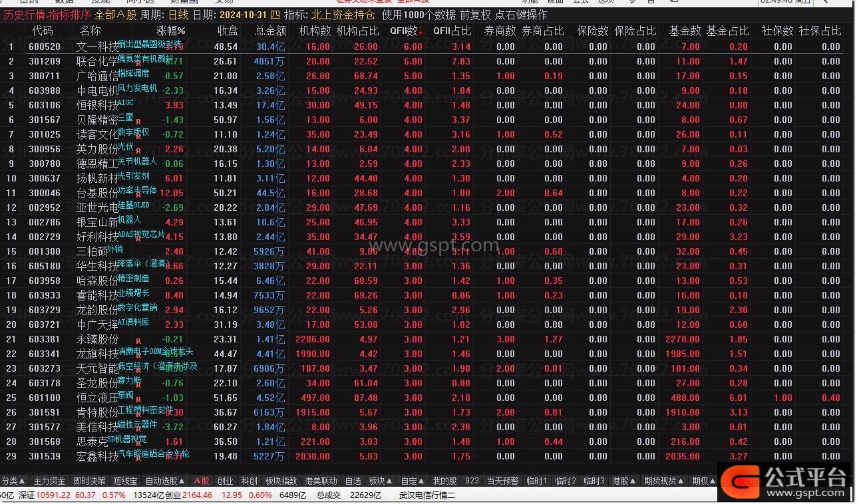Open the 当天预警 tab
This screenshot has width=857, height=504.
502,481
